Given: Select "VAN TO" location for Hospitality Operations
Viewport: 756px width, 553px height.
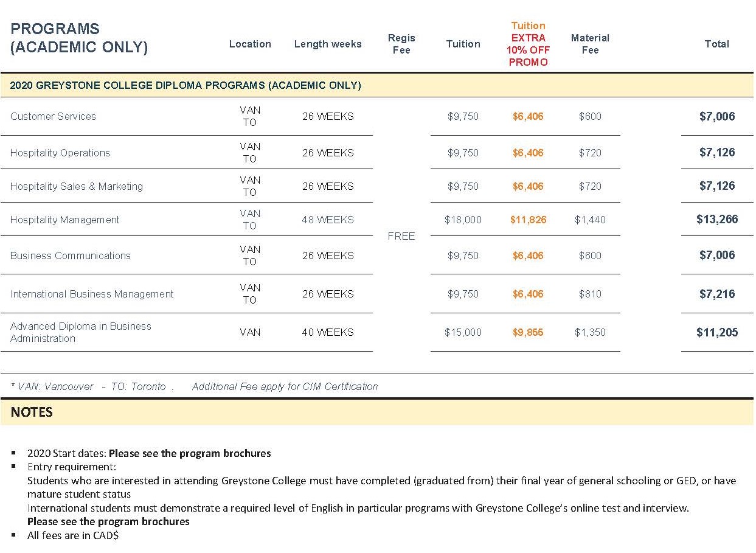Looking at the screenshot, I should point(250,153).
